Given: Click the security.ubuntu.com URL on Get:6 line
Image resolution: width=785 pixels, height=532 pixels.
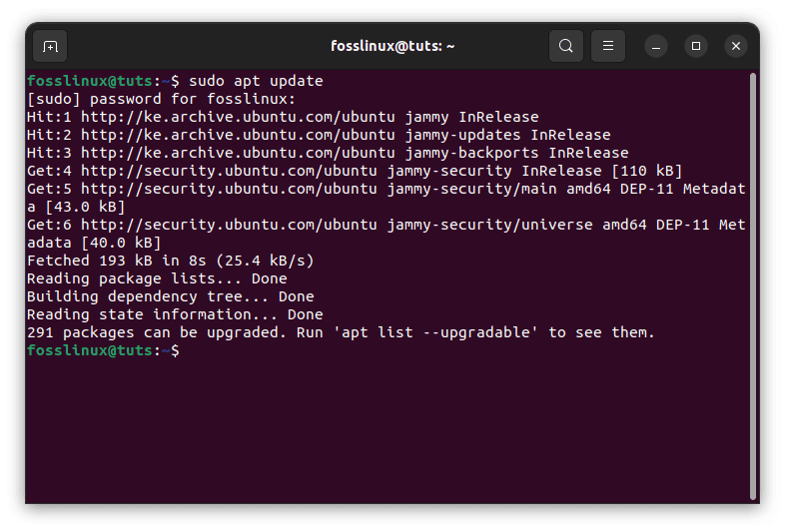Looking at the screenshot, I should click(x=229, y=226).
